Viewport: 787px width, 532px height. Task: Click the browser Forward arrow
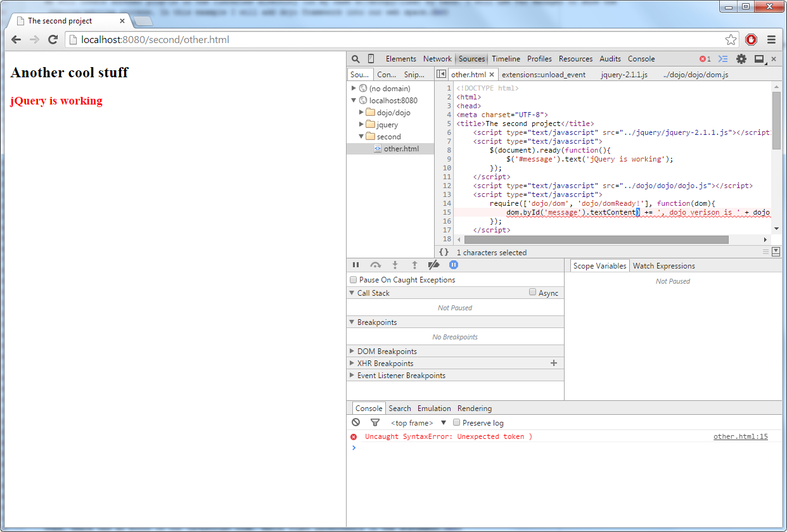coord(35,39)
